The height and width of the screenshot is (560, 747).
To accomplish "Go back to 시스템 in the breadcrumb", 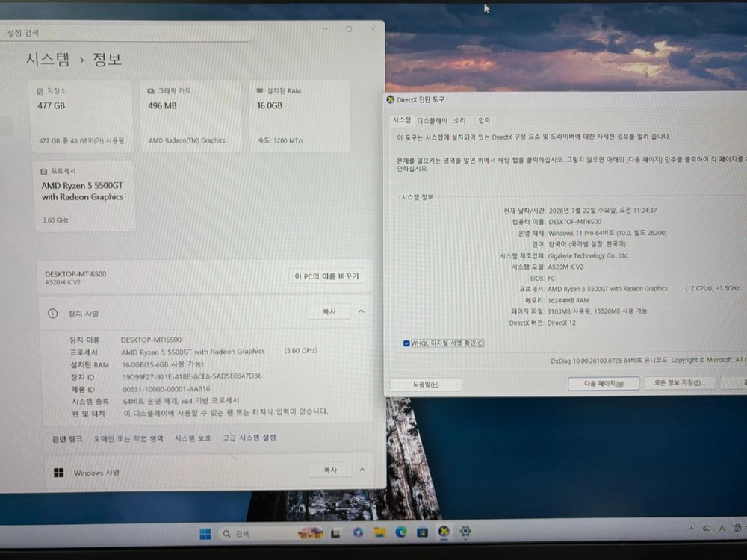I will pyautogui.click(x=48, y=60).
